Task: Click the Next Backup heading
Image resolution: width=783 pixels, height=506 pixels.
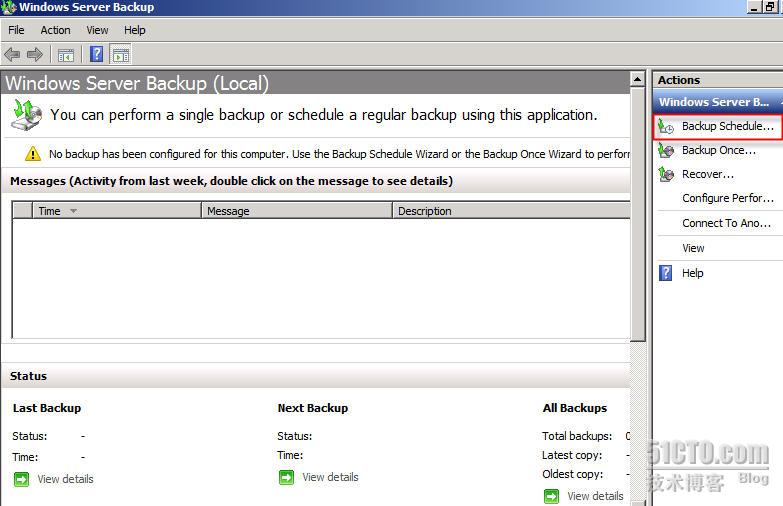Action: 313,408
